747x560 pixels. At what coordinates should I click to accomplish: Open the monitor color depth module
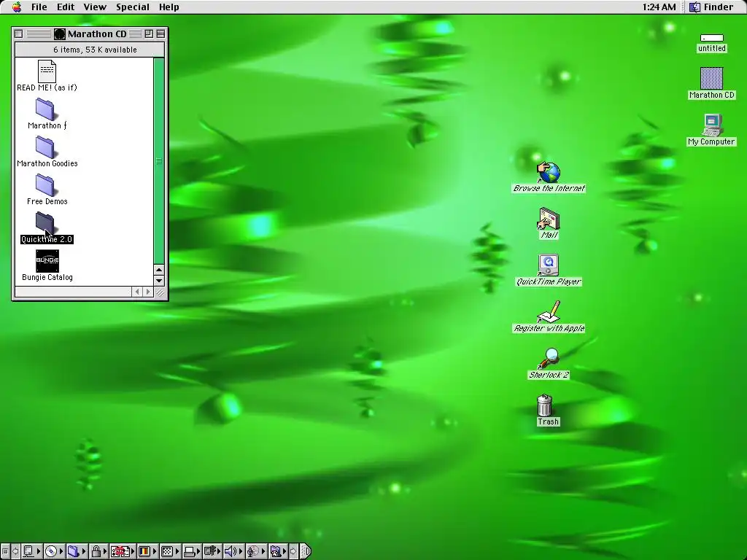[147, 551]
